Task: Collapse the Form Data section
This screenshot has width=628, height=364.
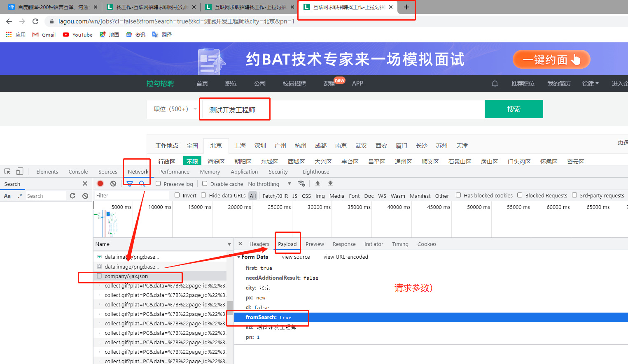Action: [x=239, y=257]
